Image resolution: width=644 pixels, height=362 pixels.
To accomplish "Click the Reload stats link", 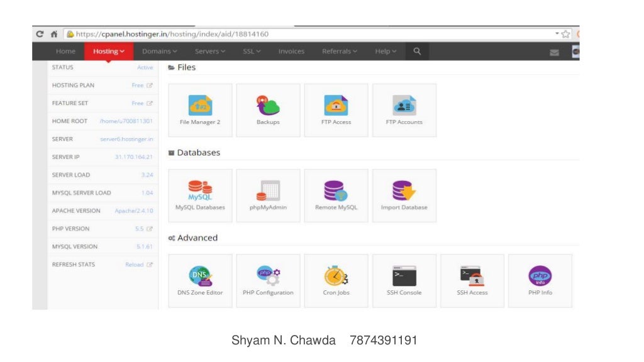I will point(135,265).
